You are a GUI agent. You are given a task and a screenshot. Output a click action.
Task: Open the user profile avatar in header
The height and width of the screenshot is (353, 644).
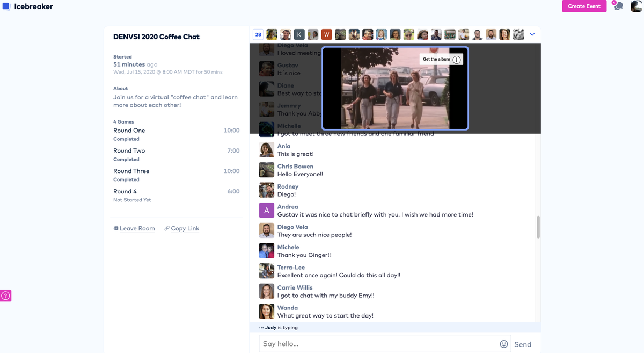[636, 6]
